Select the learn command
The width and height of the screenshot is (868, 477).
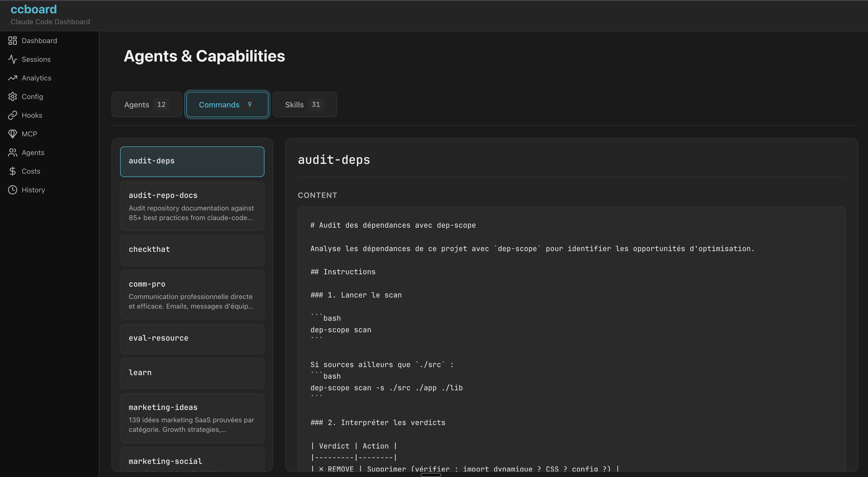tap(192, 373)
